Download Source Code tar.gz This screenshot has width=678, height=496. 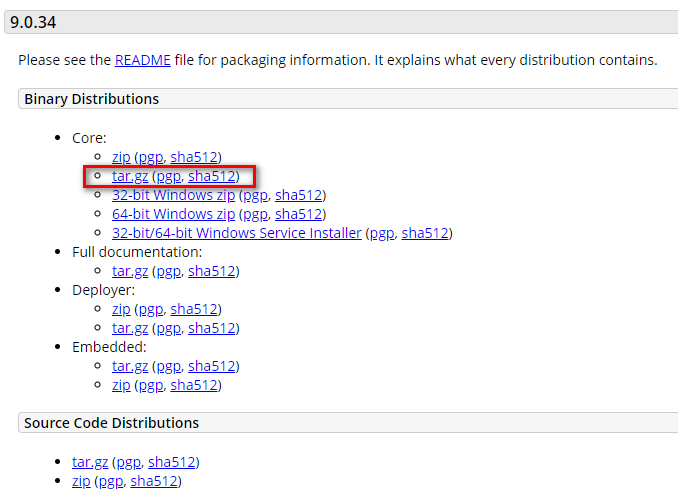(90, 462)
